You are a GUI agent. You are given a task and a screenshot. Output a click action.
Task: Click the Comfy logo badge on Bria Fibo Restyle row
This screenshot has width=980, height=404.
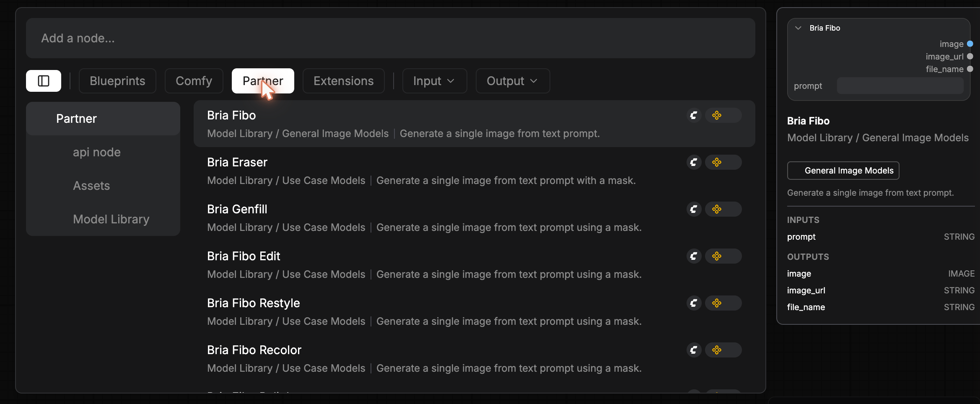tap(694, 303)
